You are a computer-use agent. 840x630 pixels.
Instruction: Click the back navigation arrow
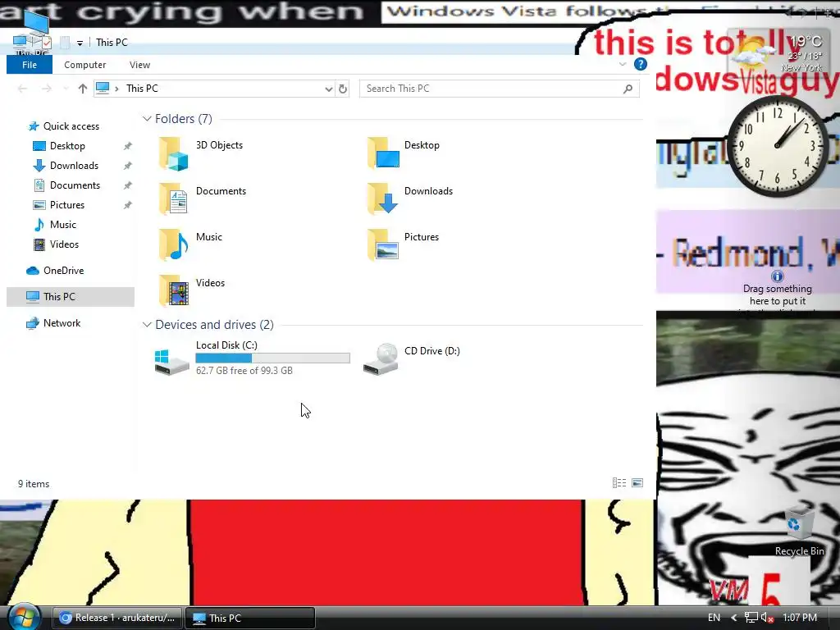[x=22, y=89]
